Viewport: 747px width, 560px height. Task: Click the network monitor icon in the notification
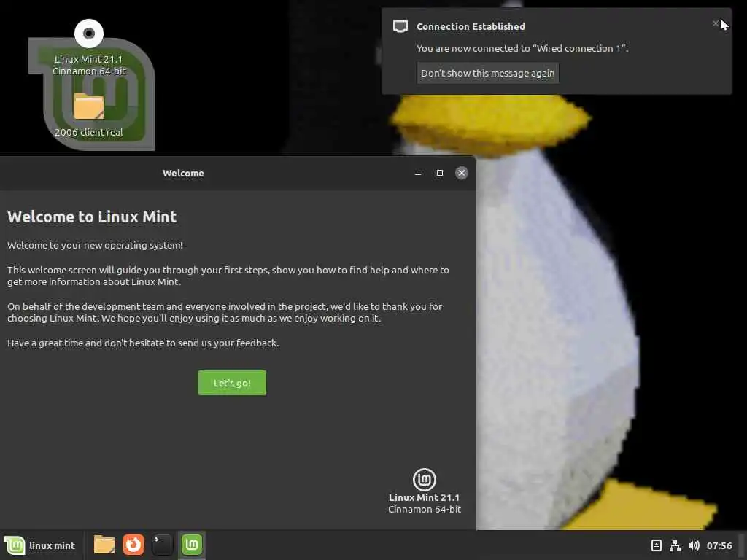click(x=400, y=26)
